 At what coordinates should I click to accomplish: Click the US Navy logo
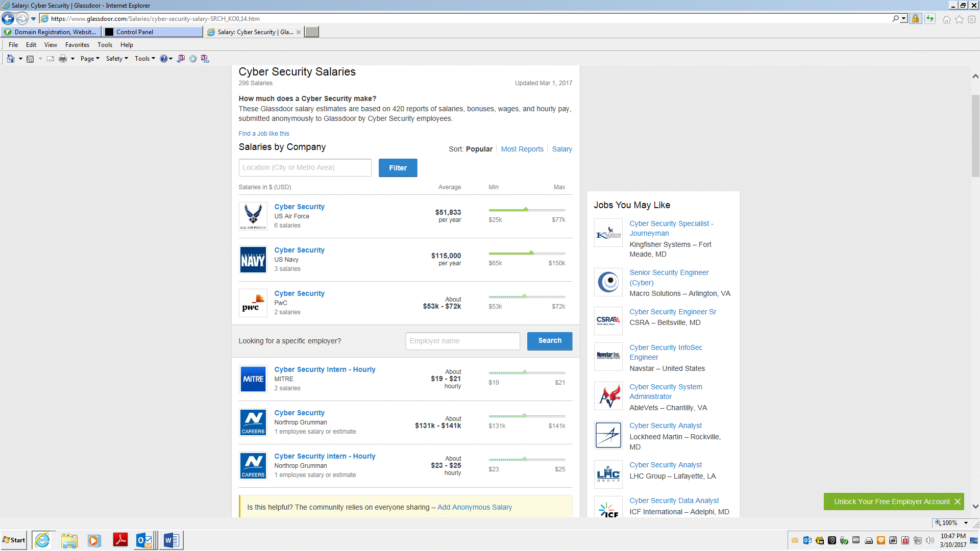(x=253, y=260)
